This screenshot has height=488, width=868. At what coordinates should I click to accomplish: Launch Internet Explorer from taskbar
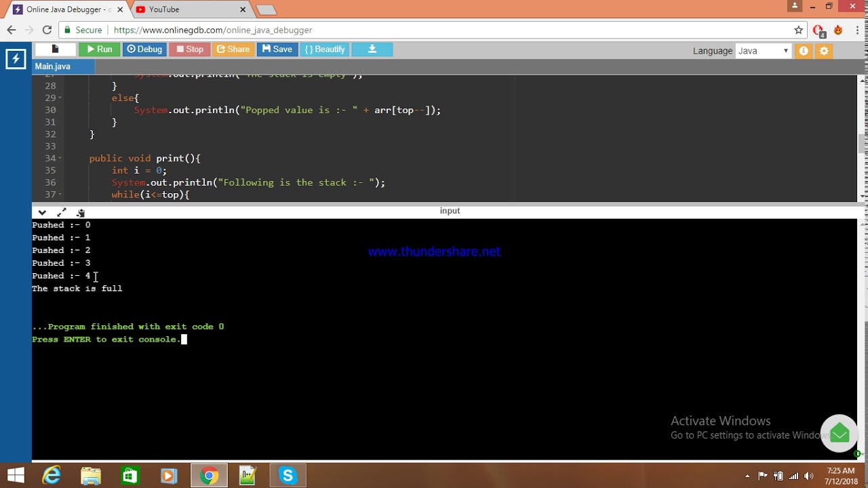52,476
